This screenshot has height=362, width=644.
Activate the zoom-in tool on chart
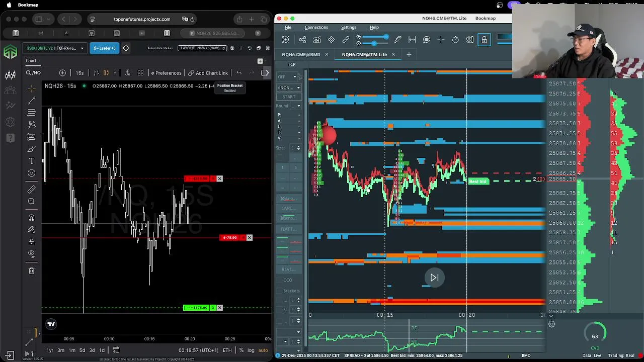point(31,201)
